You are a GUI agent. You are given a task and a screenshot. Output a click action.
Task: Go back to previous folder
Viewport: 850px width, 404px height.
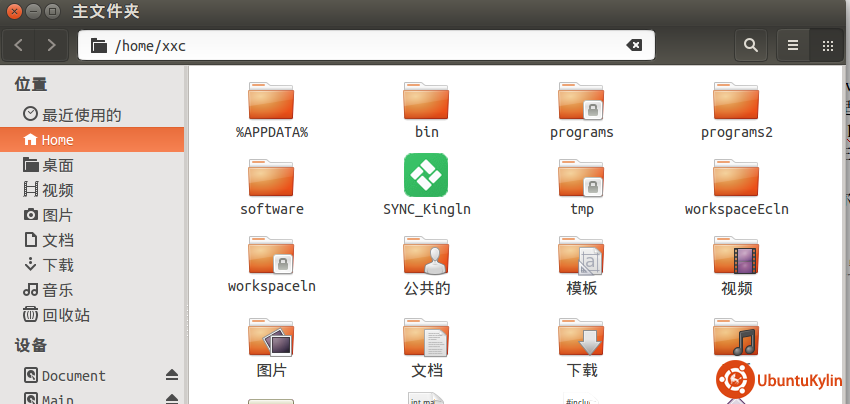21,45
